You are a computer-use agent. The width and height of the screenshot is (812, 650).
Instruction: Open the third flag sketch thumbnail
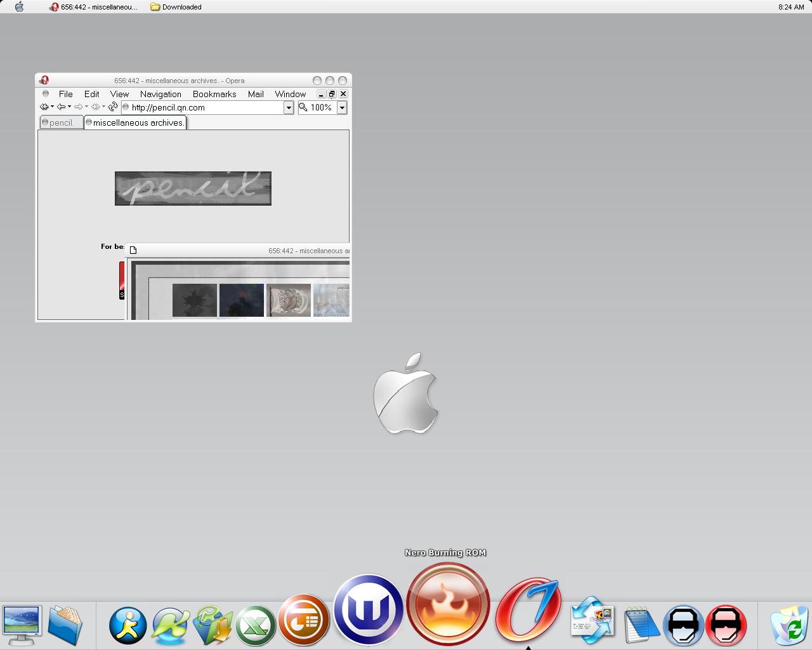pyautogui.click(x=289, y=300)
